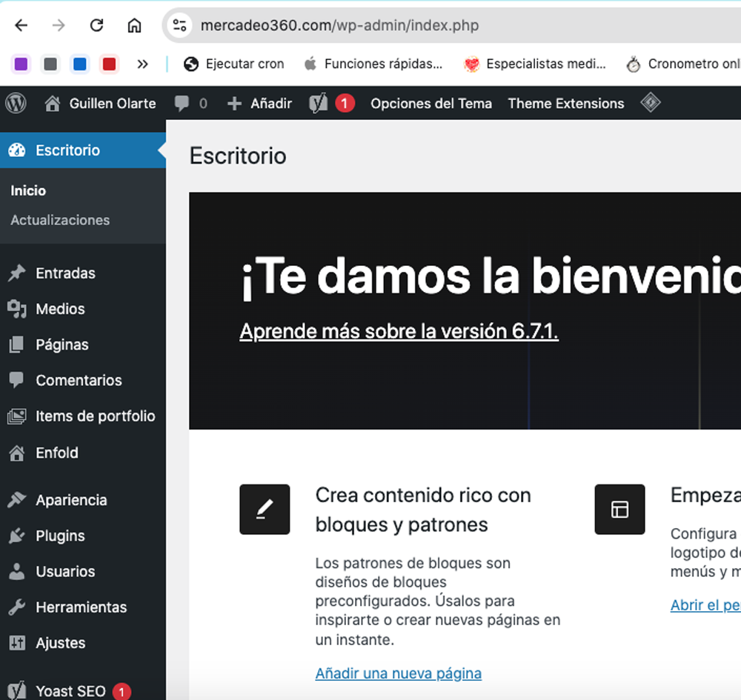Screen dimensions: 741x700
Task: Open the site info icon in address bar
Action: [180, 25]
